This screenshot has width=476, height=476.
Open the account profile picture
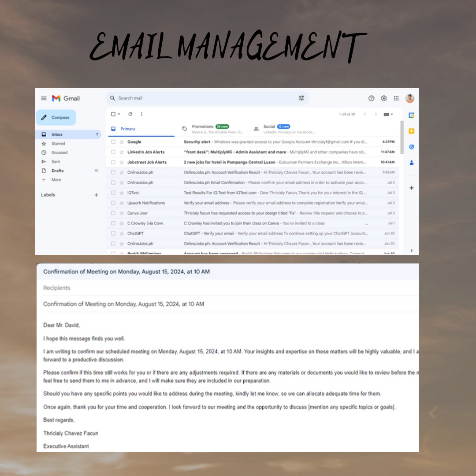(409, 98)
